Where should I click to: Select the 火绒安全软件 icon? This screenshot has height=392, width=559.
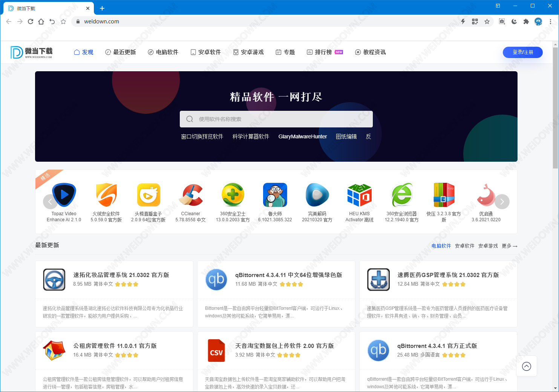tap(106, 195)
